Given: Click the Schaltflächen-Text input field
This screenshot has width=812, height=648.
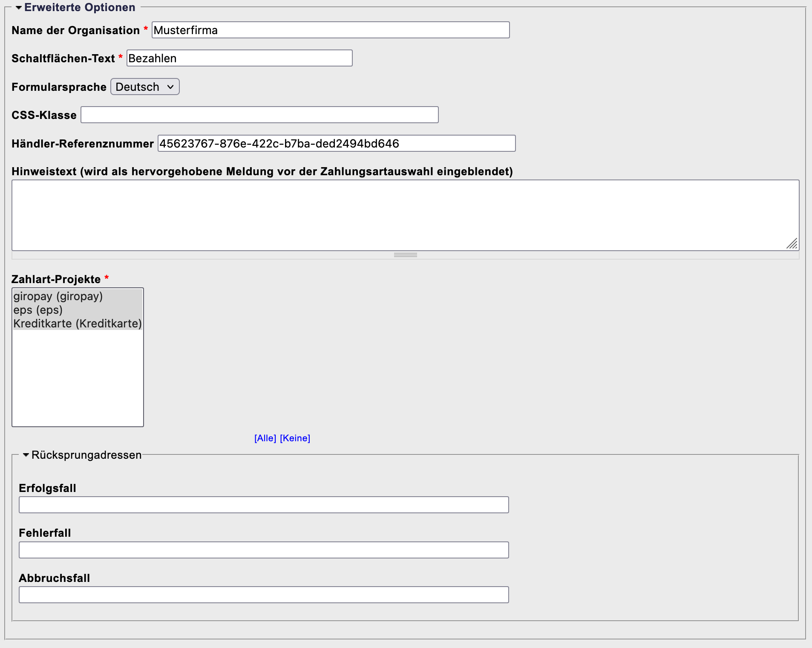Looking at the screenshot, I should click(x=239, y=58).
